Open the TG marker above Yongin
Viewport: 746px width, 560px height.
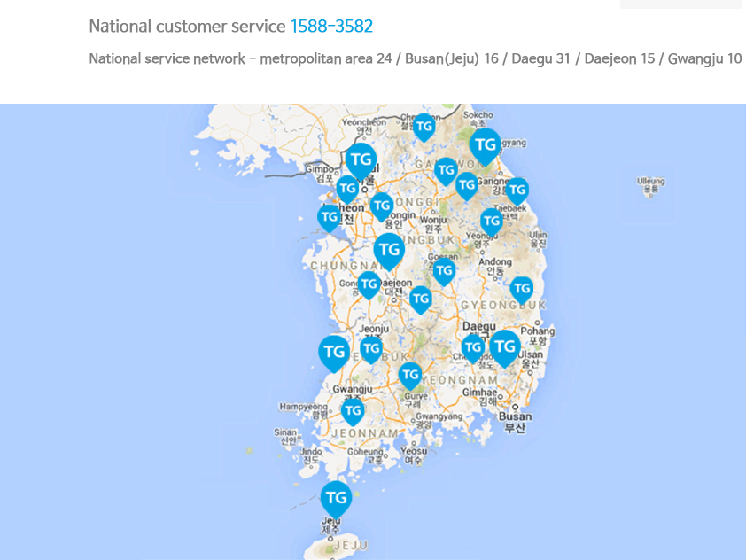(x=382, y=206)
